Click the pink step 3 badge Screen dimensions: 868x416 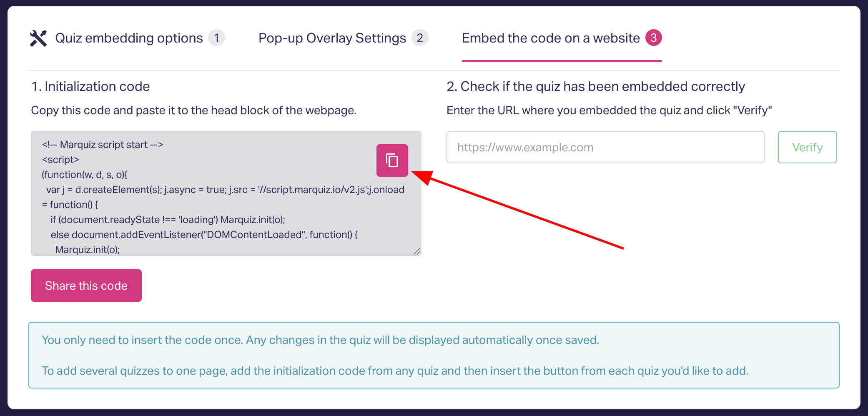[x=653, y=38]
